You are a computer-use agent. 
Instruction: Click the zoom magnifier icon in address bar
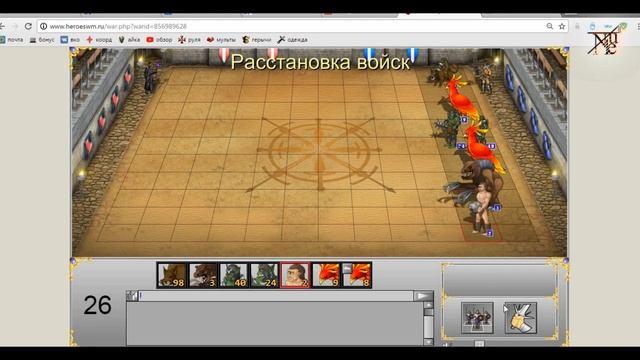(x=549, y=26)
